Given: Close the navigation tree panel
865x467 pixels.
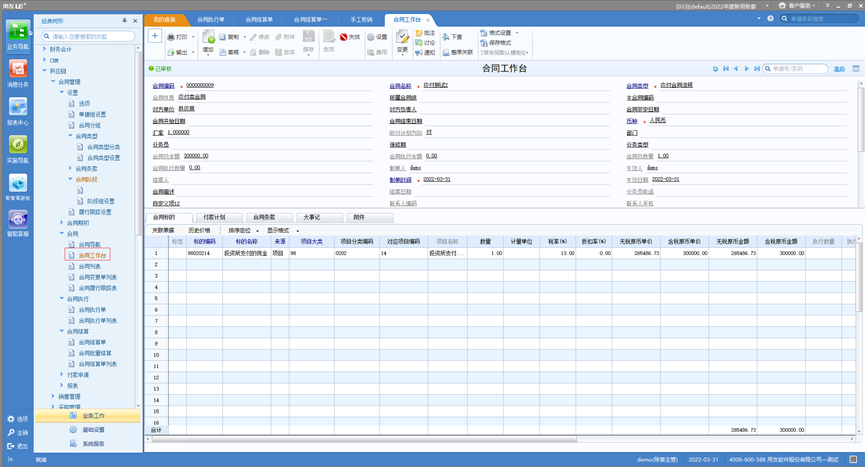Looking at the screenshot, I should pos(135,20).
